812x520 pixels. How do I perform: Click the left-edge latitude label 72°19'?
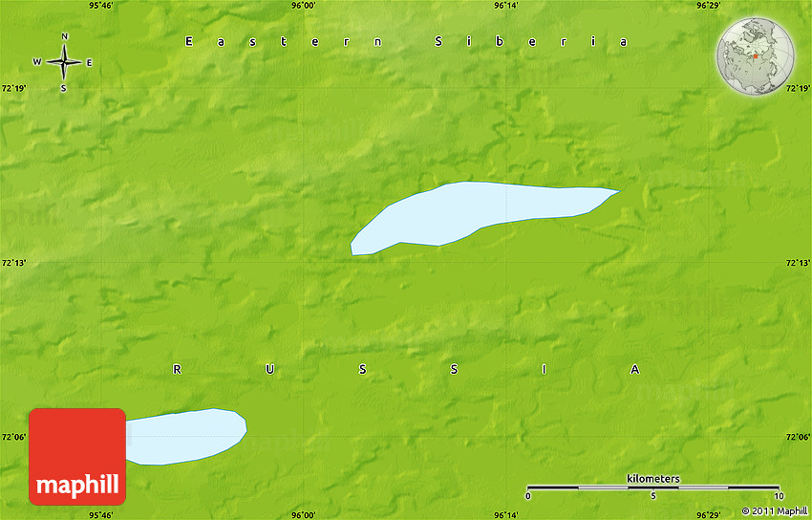(13, 88)
